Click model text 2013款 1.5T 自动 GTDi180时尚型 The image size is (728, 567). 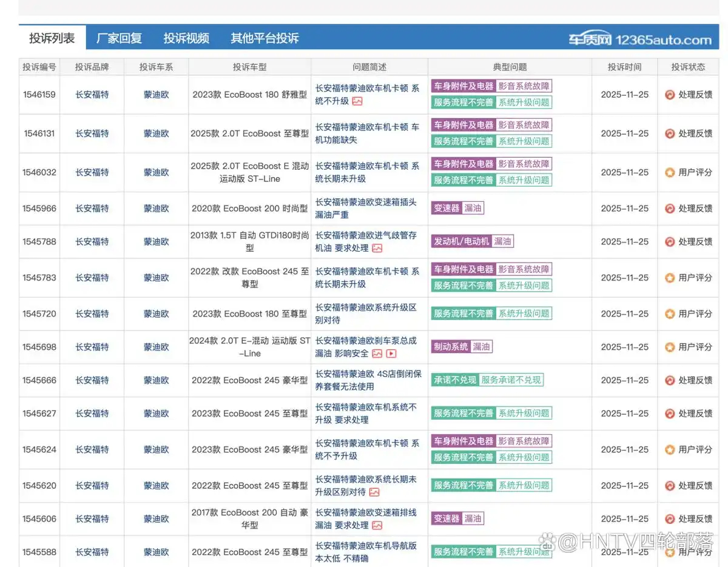click(250, 241)
